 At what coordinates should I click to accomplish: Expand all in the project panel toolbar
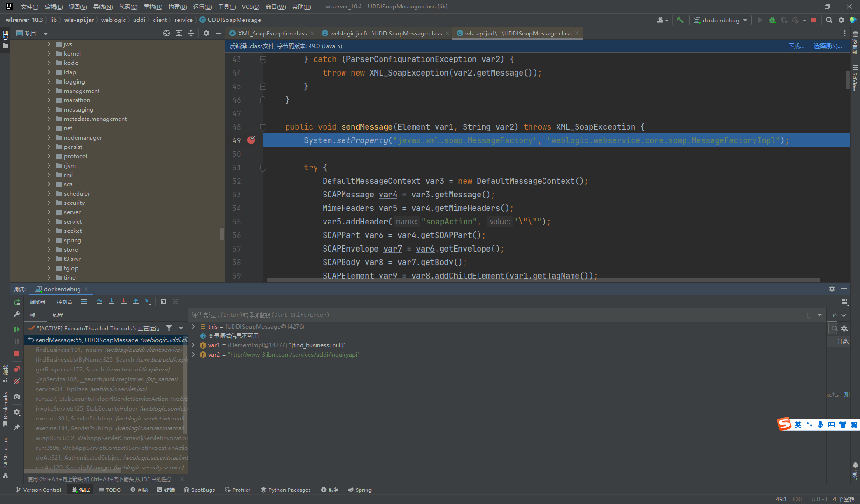coord(179,33)
